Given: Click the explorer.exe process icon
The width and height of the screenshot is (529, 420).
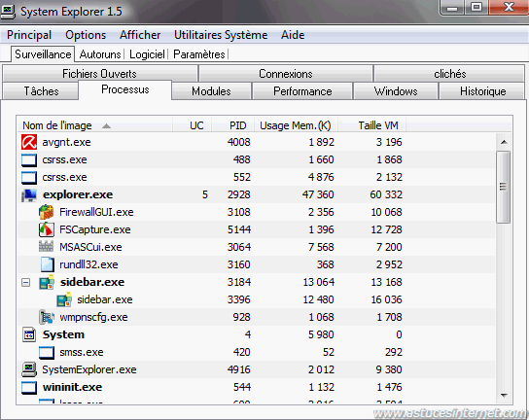Looking at the screenshot, I should [29, 195].
